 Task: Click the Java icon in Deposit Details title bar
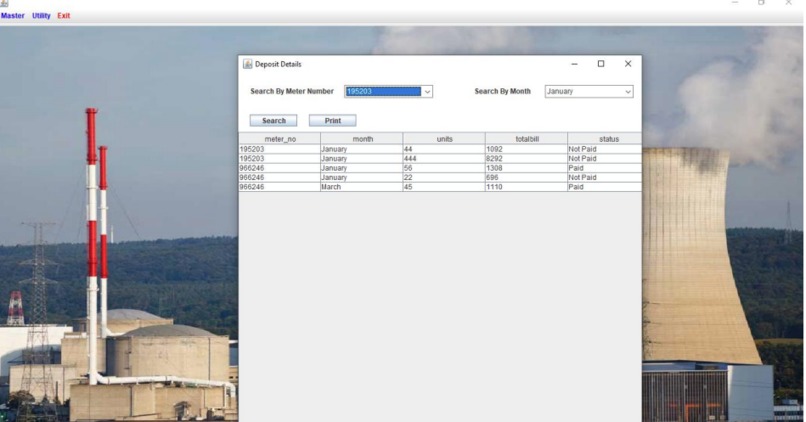pos(248,64)
